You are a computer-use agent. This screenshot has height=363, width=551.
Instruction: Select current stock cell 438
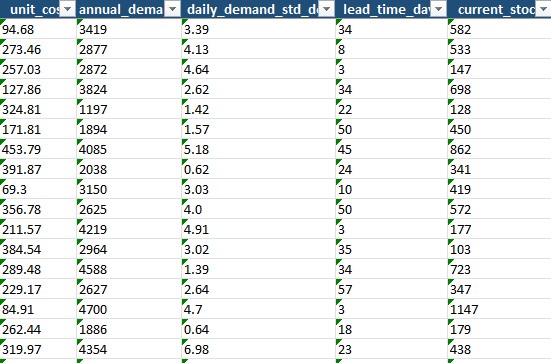point(499,349)
